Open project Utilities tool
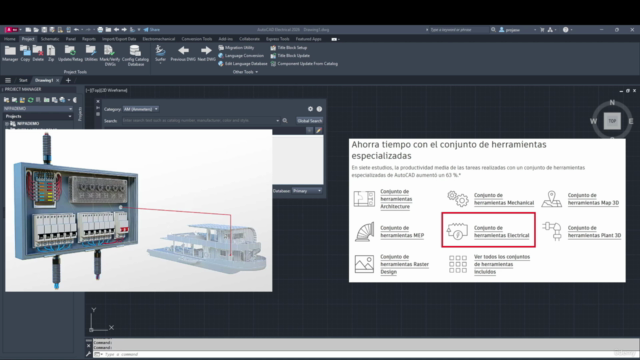640x360 pixels. (x=91, y=53)
